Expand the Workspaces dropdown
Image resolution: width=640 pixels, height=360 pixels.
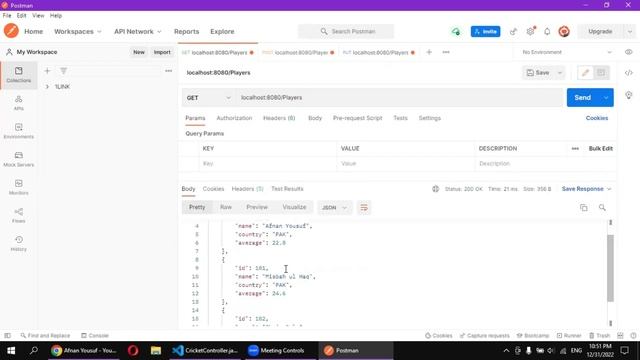pyautogui.click(x=78, y=31)
